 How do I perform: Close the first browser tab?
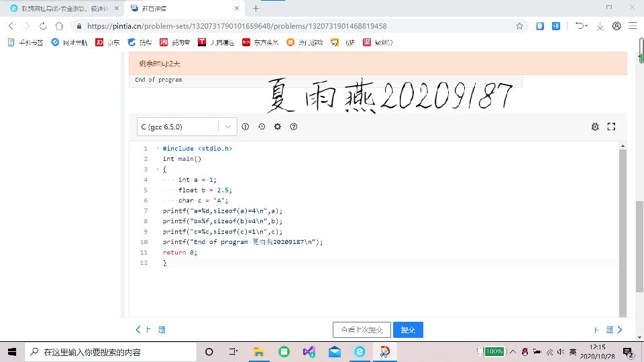pyautogui.click(x=117, y=8)
